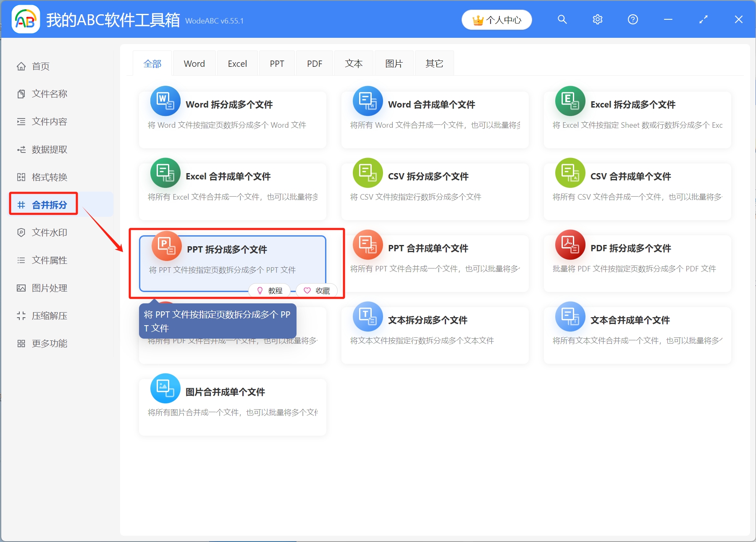The image size is (756, 542).
Task: Click the more features icon beside 更多功能
Action: click(x=21, y=344)
